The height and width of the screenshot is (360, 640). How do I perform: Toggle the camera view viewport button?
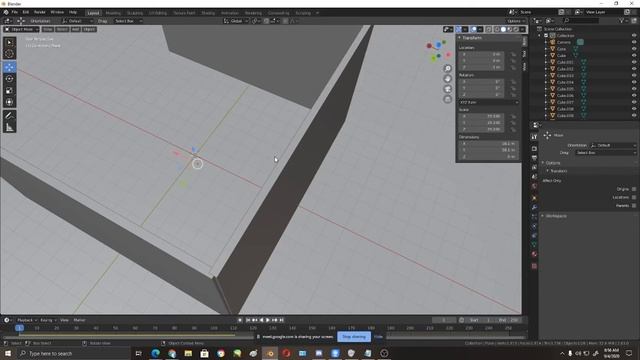(x=448, y=89)
